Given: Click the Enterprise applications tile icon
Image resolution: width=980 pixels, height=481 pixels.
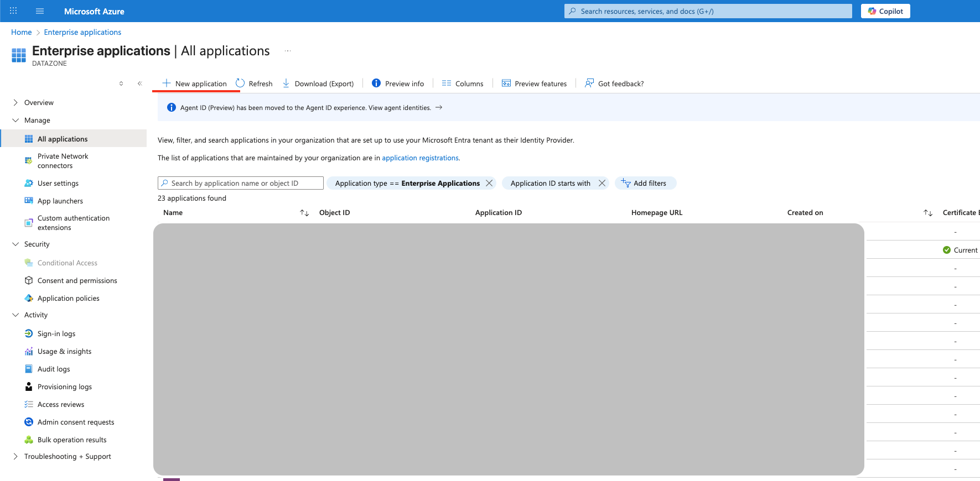Looking at the screenshot, I should click(19, 55).
